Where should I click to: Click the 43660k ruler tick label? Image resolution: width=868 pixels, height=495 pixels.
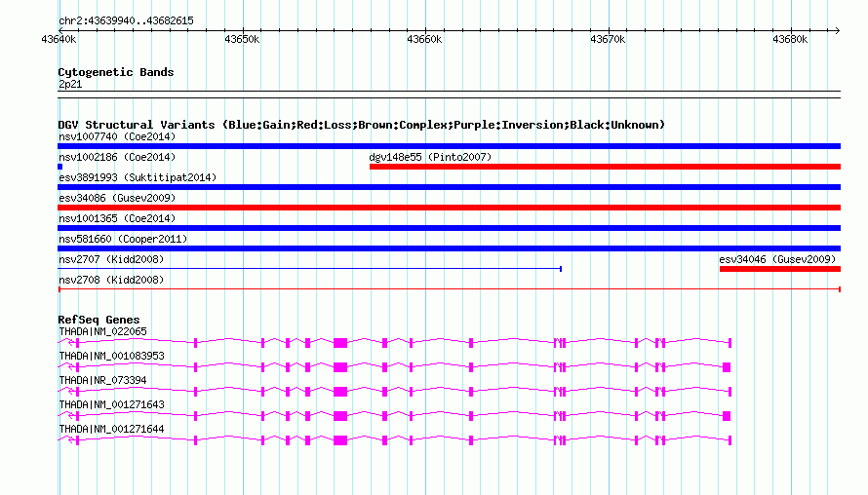coord(424,39)
